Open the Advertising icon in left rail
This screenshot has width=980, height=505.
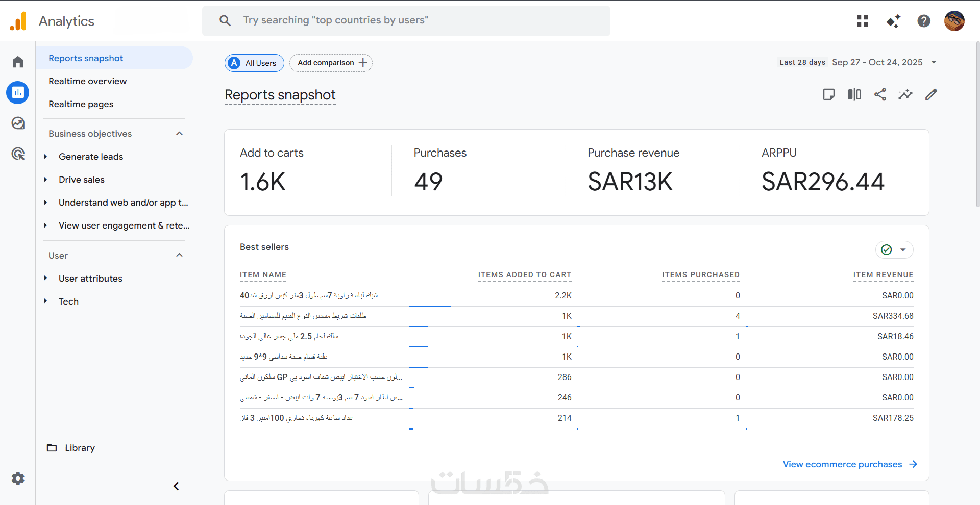[x=18, y=154]
